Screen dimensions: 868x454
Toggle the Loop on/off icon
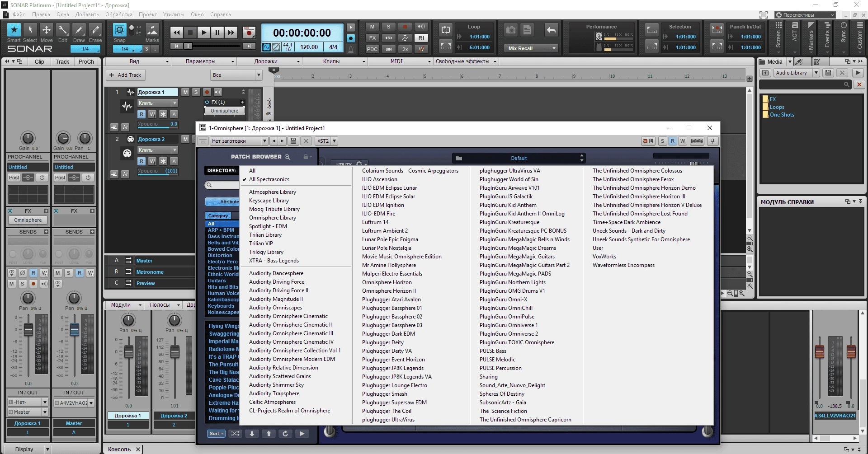coord(446,30)
